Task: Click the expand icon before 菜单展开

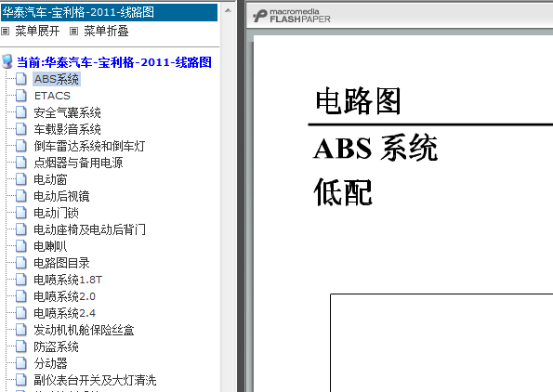Action: pos(5,32)
